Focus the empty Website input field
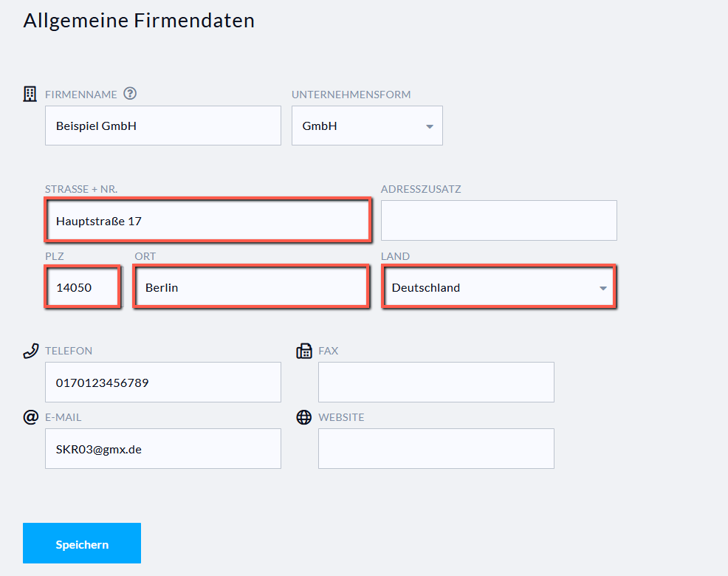728x576 pixels. [436, 448]
